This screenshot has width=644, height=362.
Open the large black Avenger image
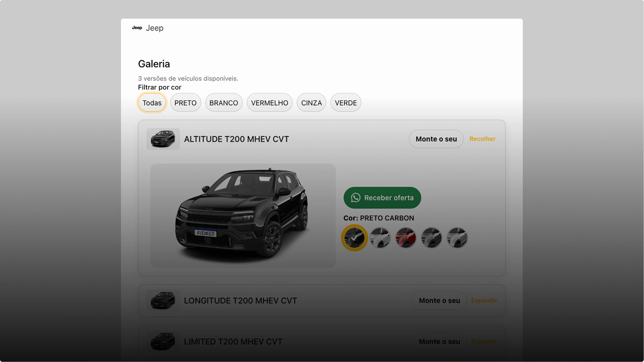pyautogui.click(x=243, y=216)
